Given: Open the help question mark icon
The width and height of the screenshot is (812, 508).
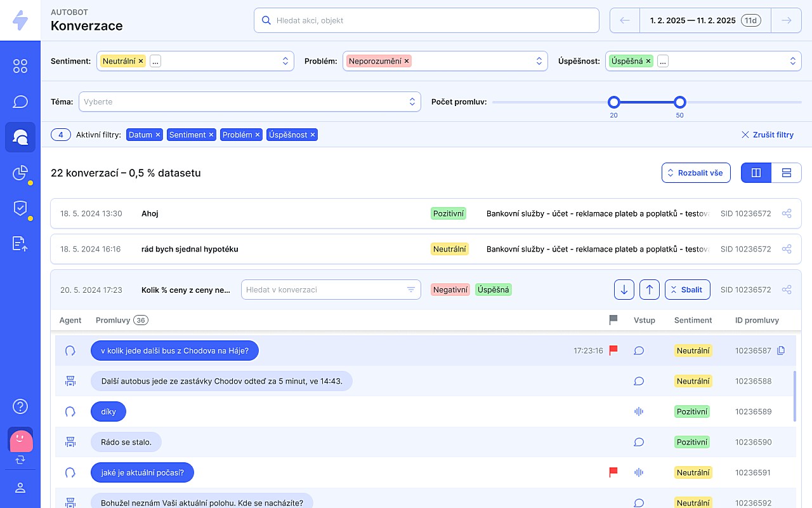Looking at the screenshot, I should coord(20,406).
